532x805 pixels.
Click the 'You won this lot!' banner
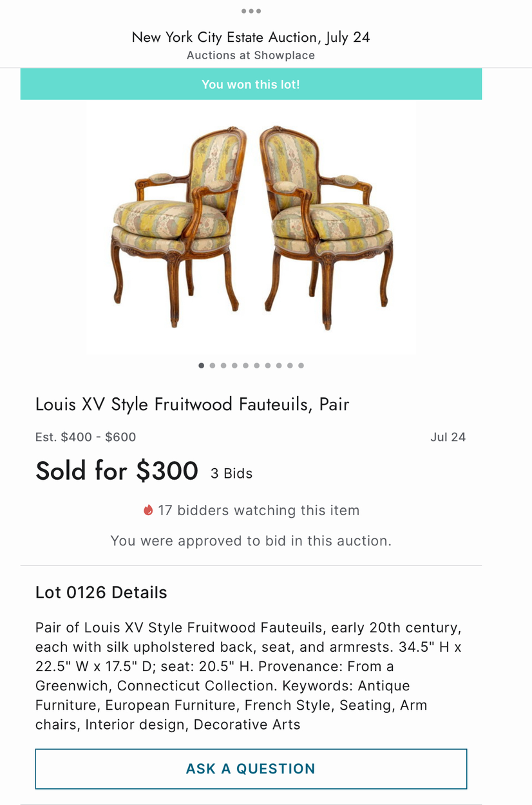click(x=251, y=84)
